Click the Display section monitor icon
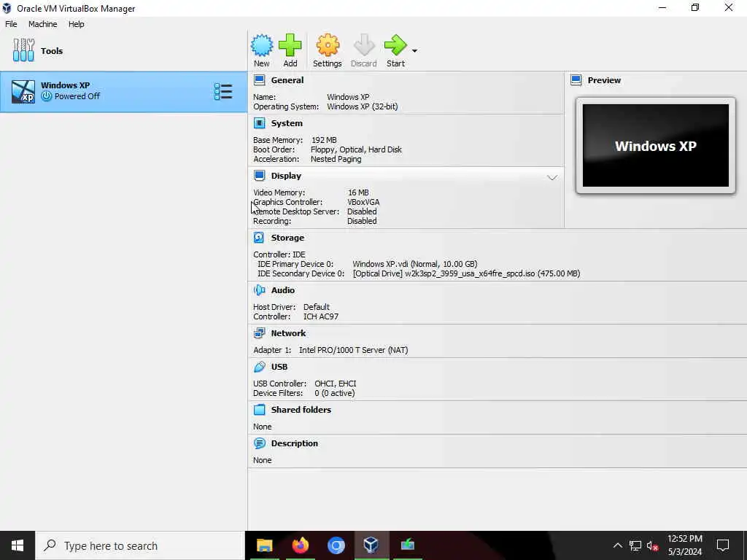Image resolution: width=747 pixels, height=560 pixels. (x=259, y=176)
